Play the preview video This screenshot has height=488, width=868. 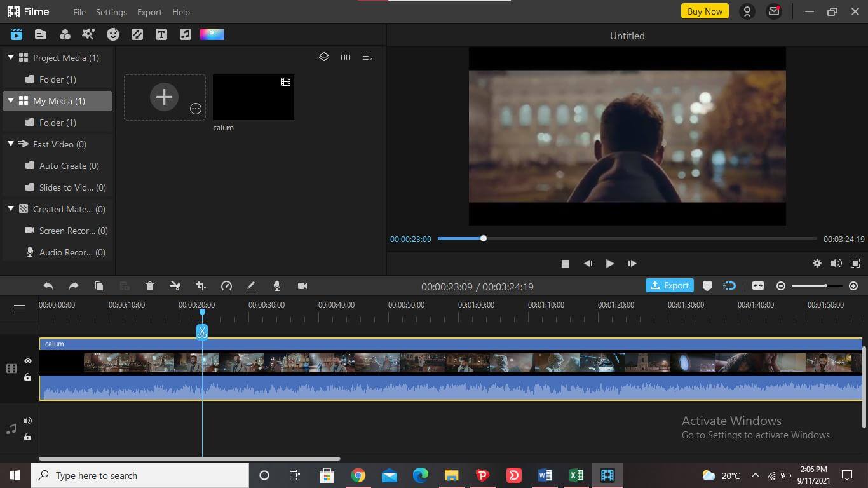609,263
